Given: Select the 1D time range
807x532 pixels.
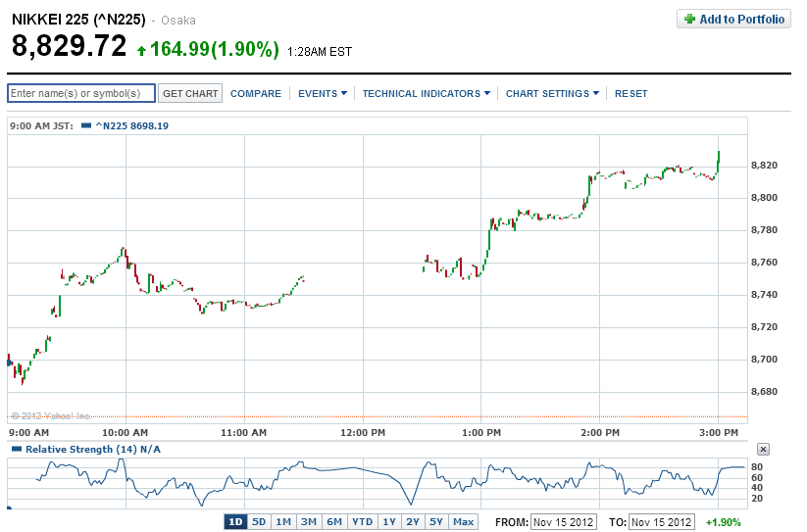Looking at the screenshot, I should point(235,522).
